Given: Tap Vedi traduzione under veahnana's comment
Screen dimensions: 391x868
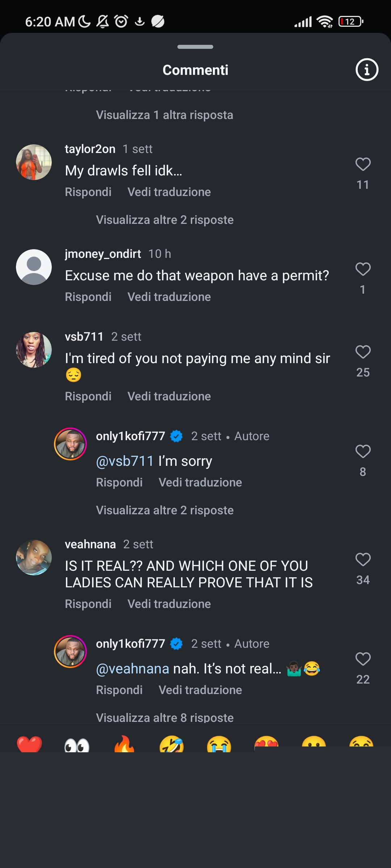Looking at the screenshot, I should coord(169,604).
